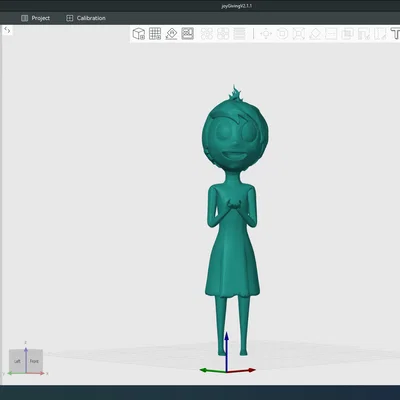Select the Split to parts icon
The image size is (400, 400).
223,34
